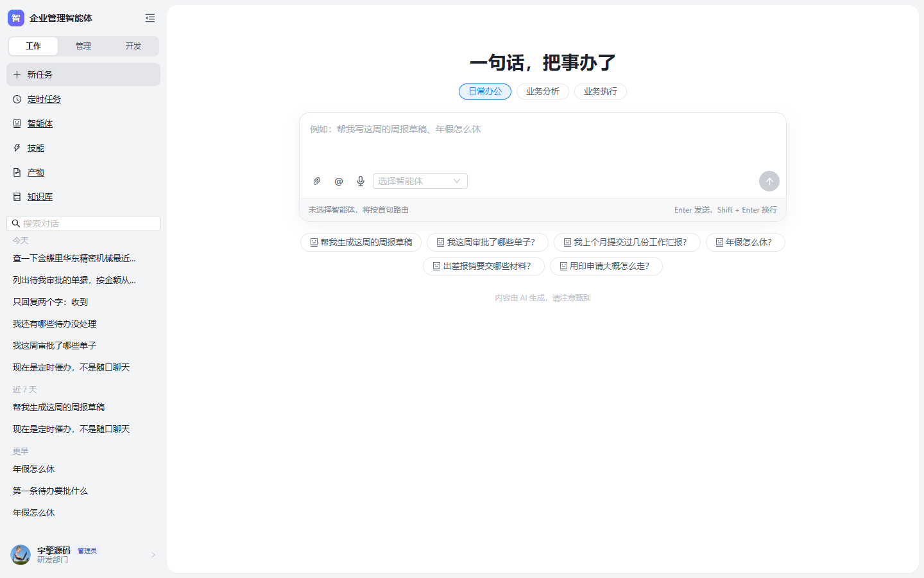
Task: Click the 新任务 button
Action: (83, 74)
